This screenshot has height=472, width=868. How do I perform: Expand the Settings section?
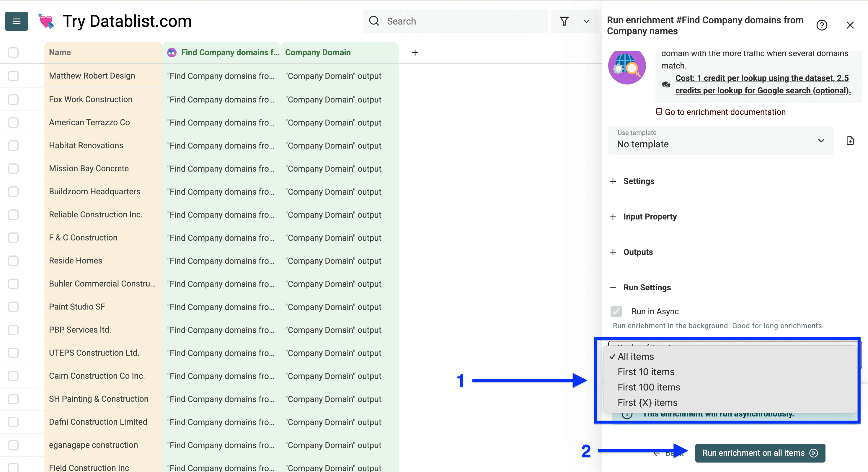pos(639,181)
